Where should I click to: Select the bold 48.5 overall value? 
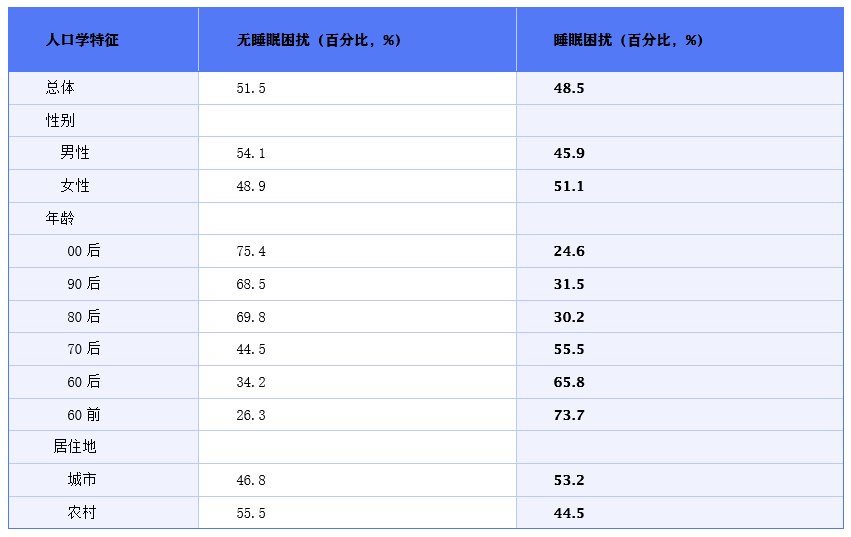coord(569,88)
